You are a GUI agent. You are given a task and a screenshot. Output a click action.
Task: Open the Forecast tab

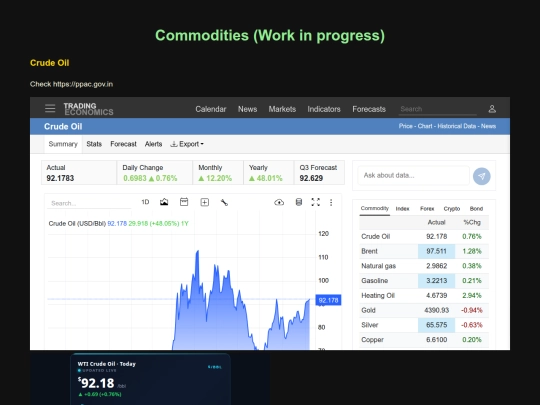(x=123, y=144)
